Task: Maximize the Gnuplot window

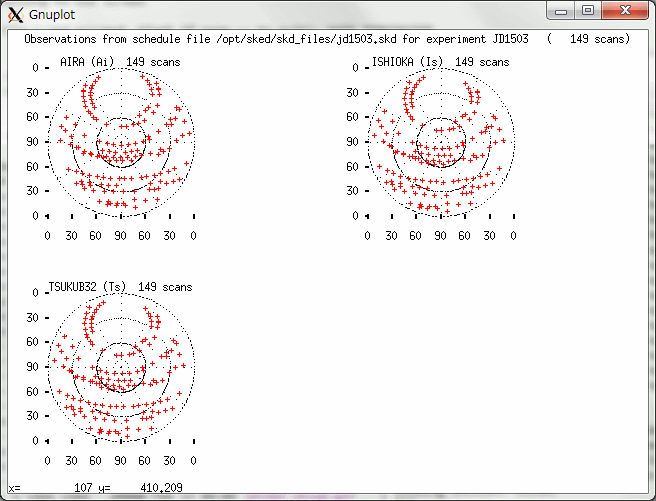Action: tap(588, 10)
